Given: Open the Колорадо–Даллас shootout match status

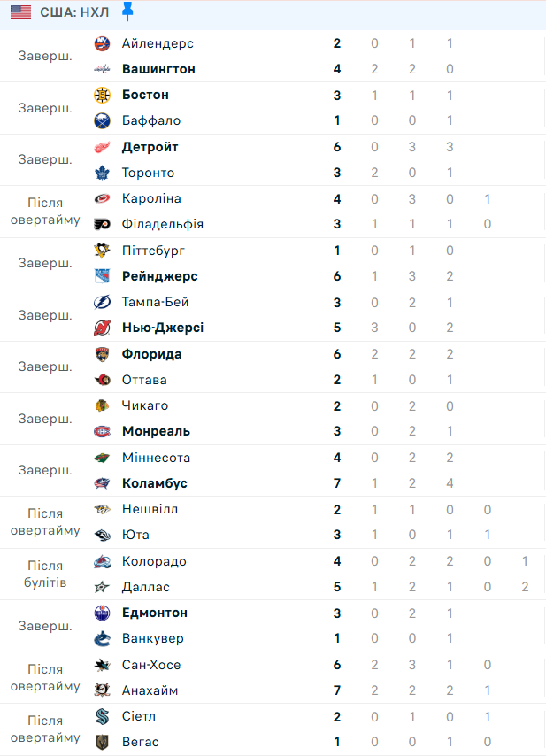Looking at the screenshot, I should [x=45, y=575].
